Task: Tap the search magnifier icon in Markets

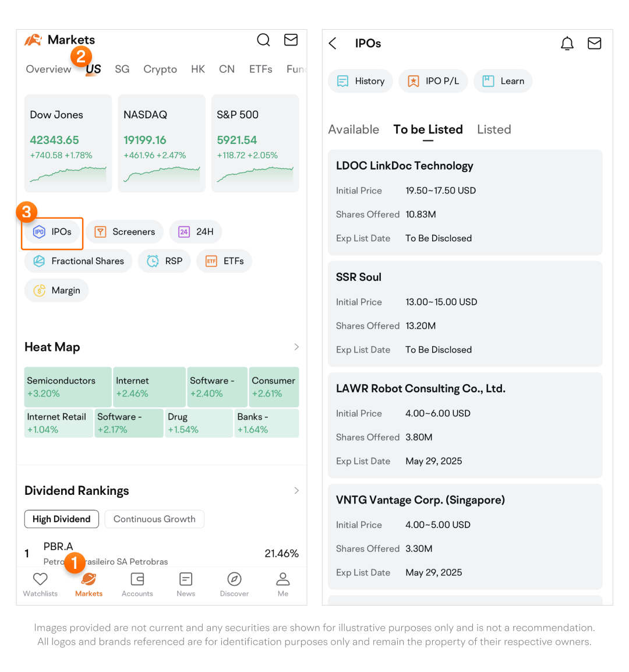Action: 263,40
